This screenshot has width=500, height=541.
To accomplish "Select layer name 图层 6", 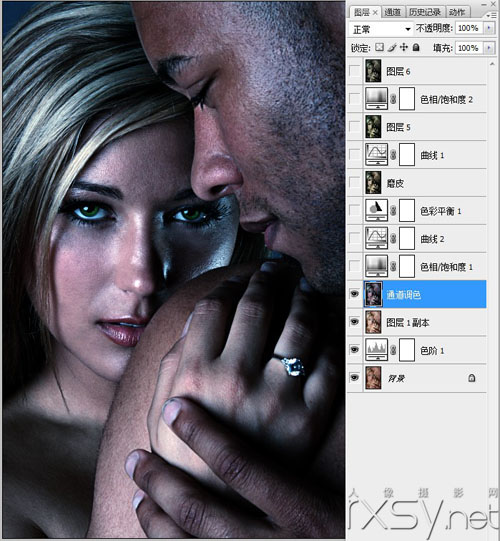I will point(398,71).
